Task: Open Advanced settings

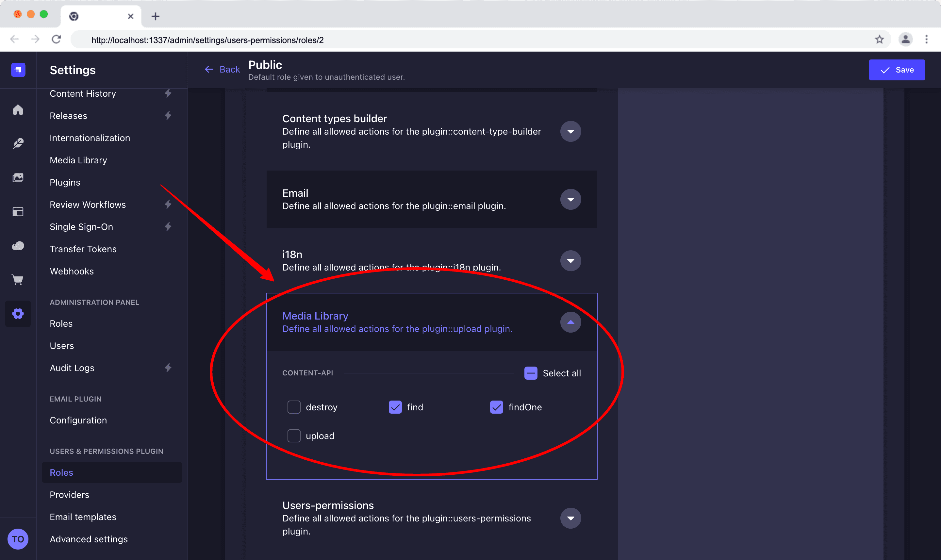Action: [x=89, y=539]
